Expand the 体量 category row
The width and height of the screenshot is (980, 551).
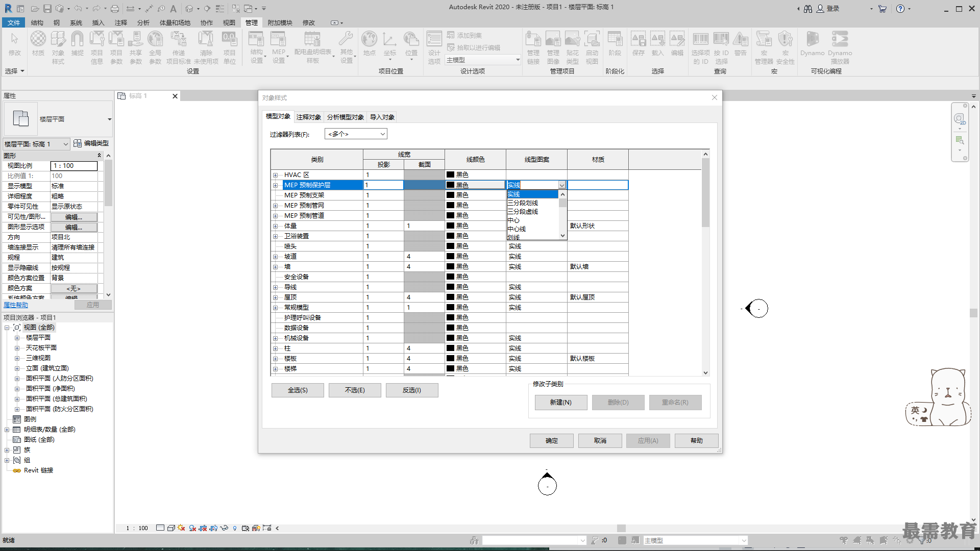(x=276, y=226)
